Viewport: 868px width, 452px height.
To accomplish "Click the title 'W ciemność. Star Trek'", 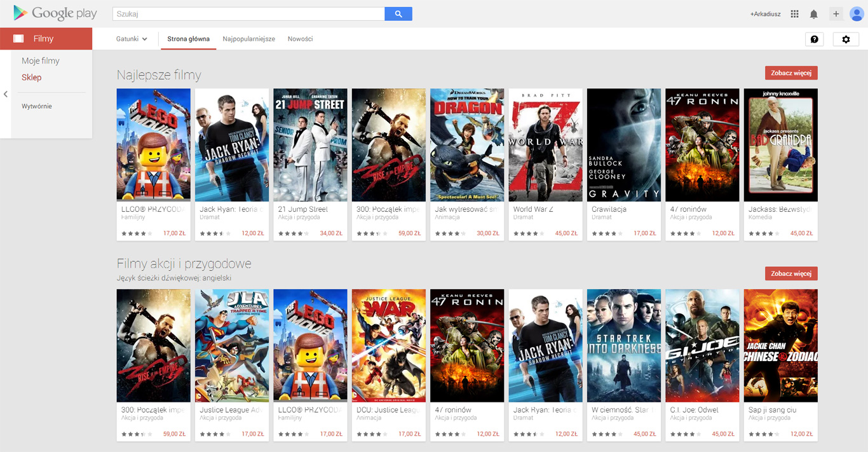I will tap(624, 410).
